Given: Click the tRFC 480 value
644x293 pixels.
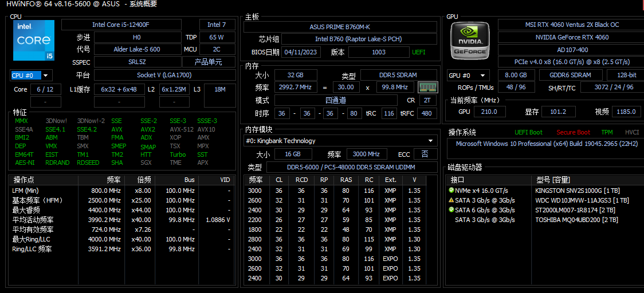Looking at the screenshot, I should 427,113.
